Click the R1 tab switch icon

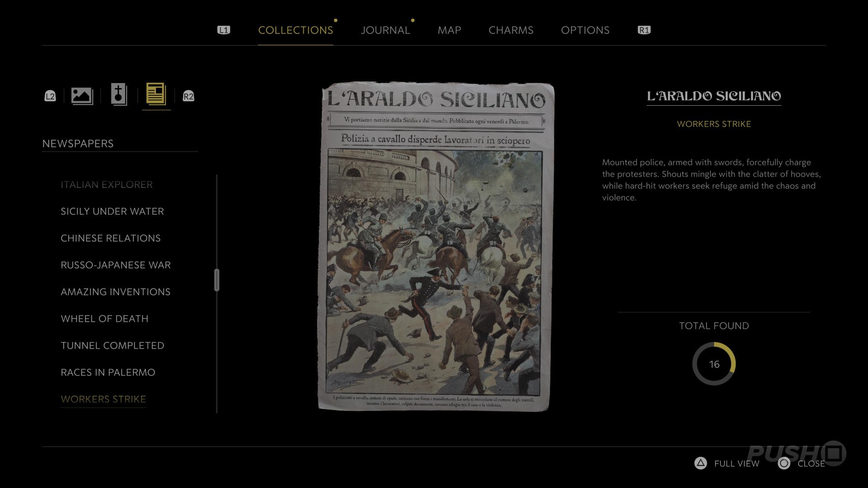(x=644, y=30)
